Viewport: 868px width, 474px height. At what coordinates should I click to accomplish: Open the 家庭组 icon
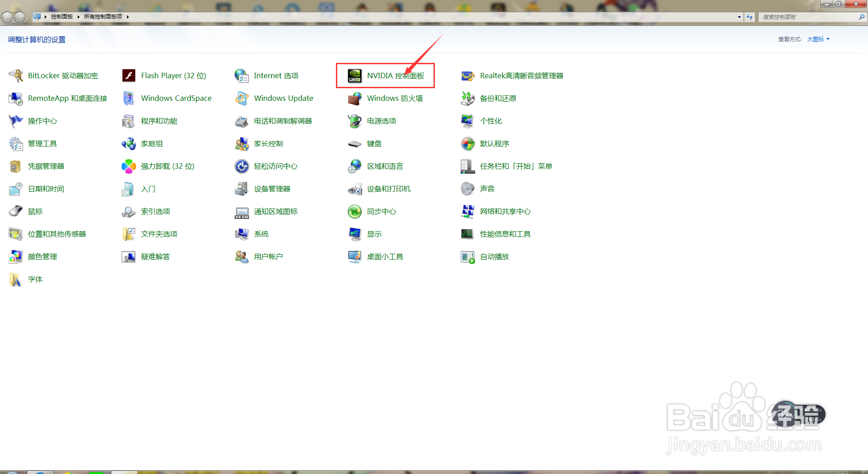(129, 143)
